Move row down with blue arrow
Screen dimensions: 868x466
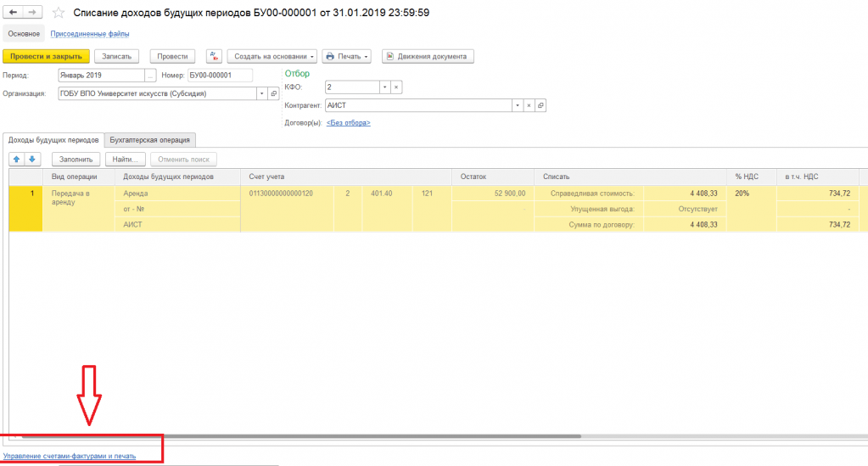(x=32, y=159)
